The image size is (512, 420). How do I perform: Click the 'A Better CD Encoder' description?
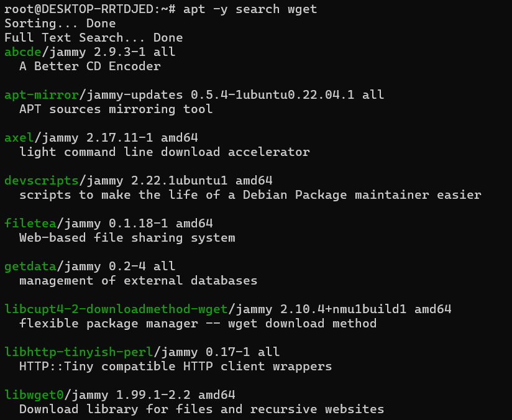(x=90, y=66)
